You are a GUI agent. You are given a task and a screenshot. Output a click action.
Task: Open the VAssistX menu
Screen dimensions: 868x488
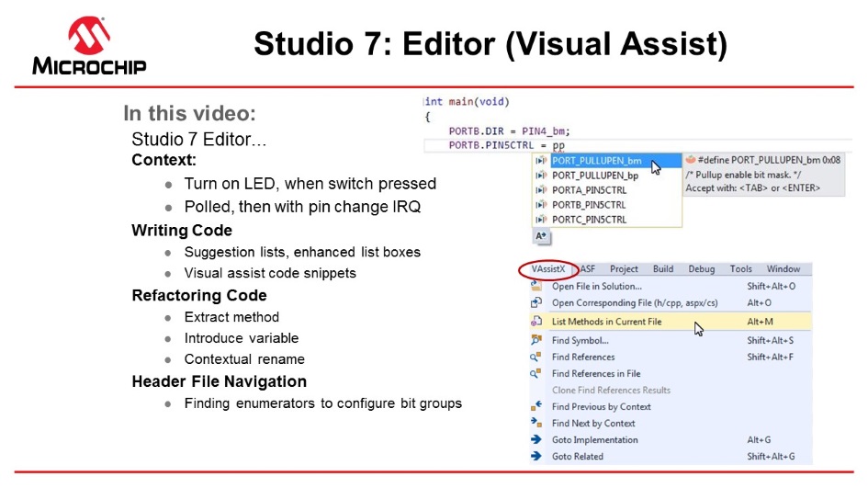click(548, 269)
